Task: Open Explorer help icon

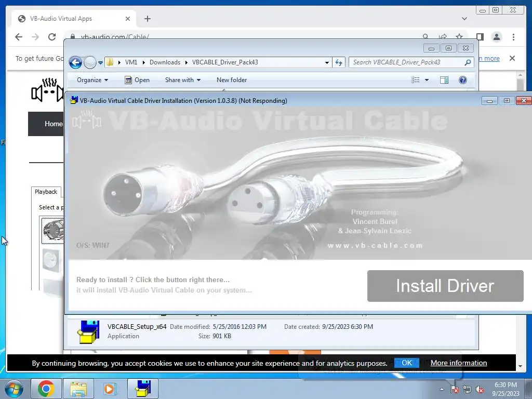Action: 463,79
